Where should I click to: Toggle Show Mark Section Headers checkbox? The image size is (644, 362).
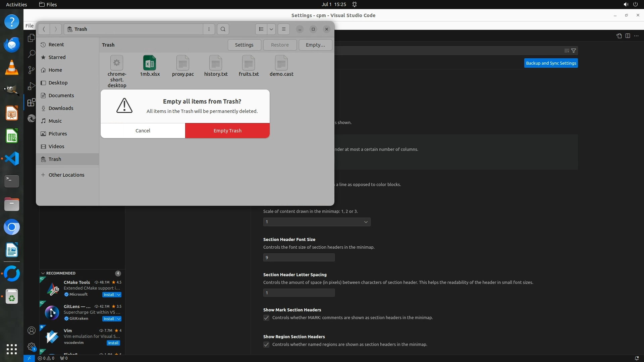click(266, 318)
